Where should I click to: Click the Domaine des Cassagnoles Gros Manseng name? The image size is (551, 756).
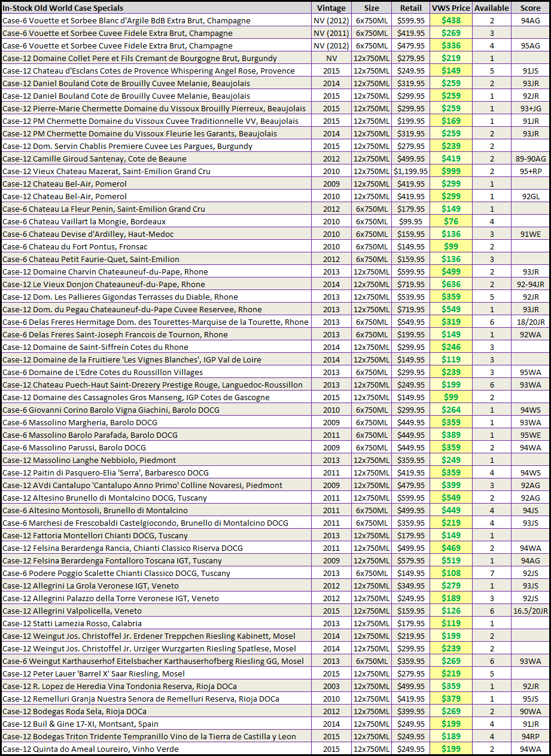[x=136, y=398]
